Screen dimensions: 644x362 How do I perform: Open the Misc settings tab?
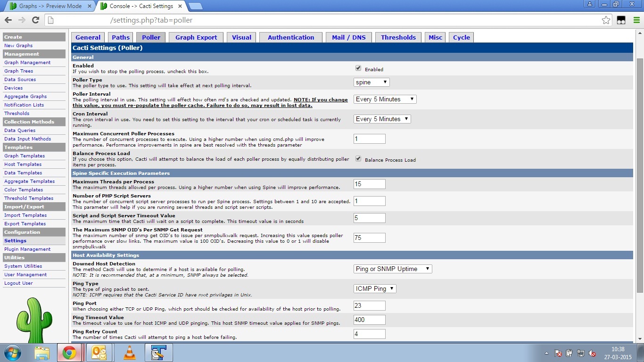click(x=436, y=38)
